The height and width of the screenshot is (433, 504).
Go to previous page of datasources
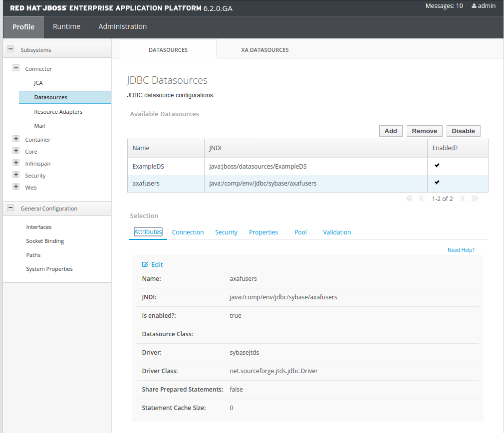[x=421, y=199]
